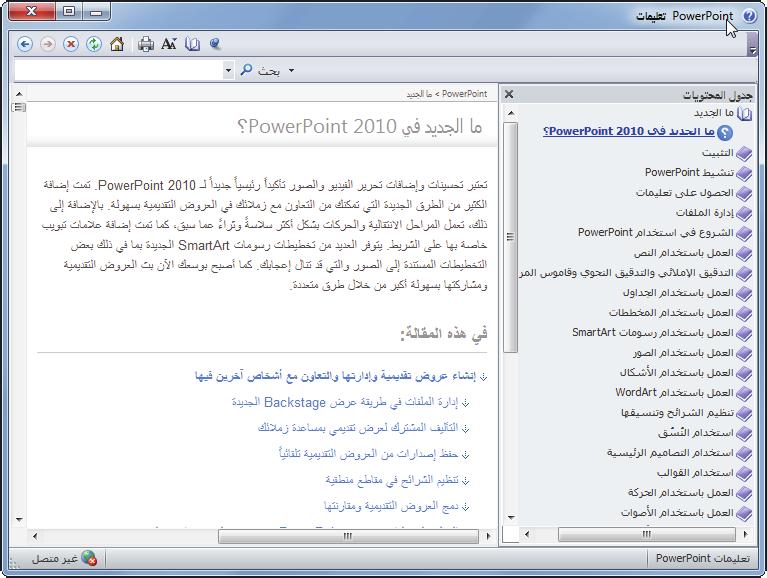
Task: Click the Keep On Top pin icon
Action: 215,44
